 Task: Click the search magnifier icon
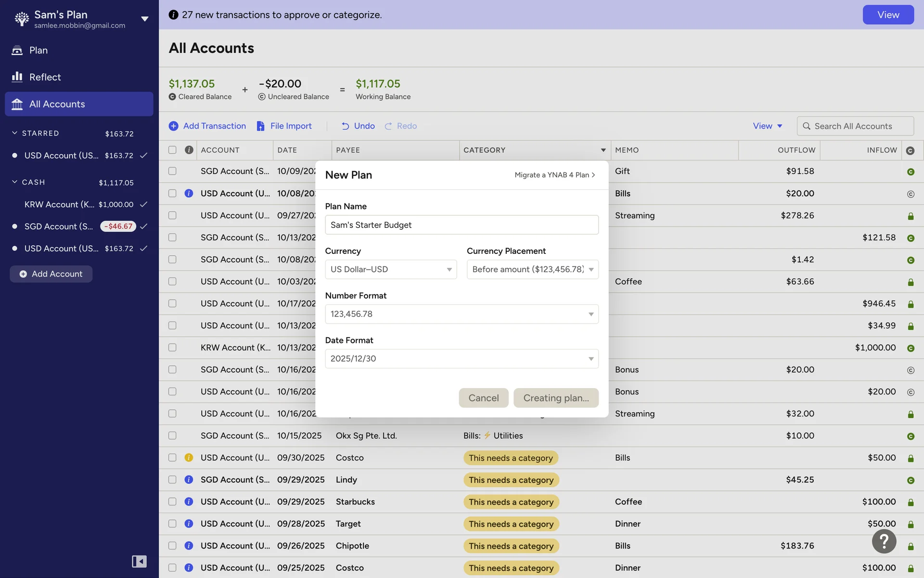pyautogui.click(x=807, y=126)
